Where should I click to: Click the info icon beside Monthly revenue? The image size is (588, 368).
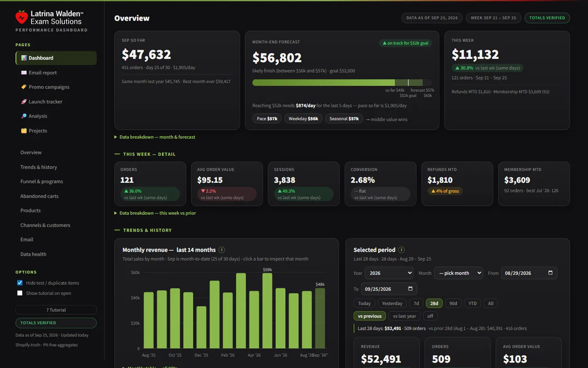(x=222, y=250)
